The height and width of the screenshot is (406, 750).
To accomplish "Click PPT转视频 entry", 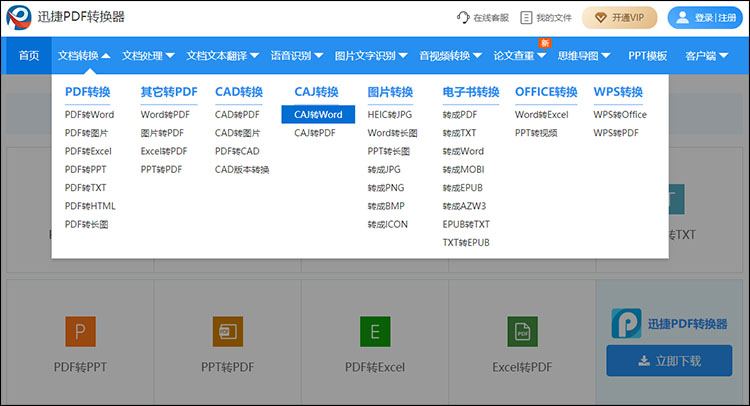I will [536, 133].
